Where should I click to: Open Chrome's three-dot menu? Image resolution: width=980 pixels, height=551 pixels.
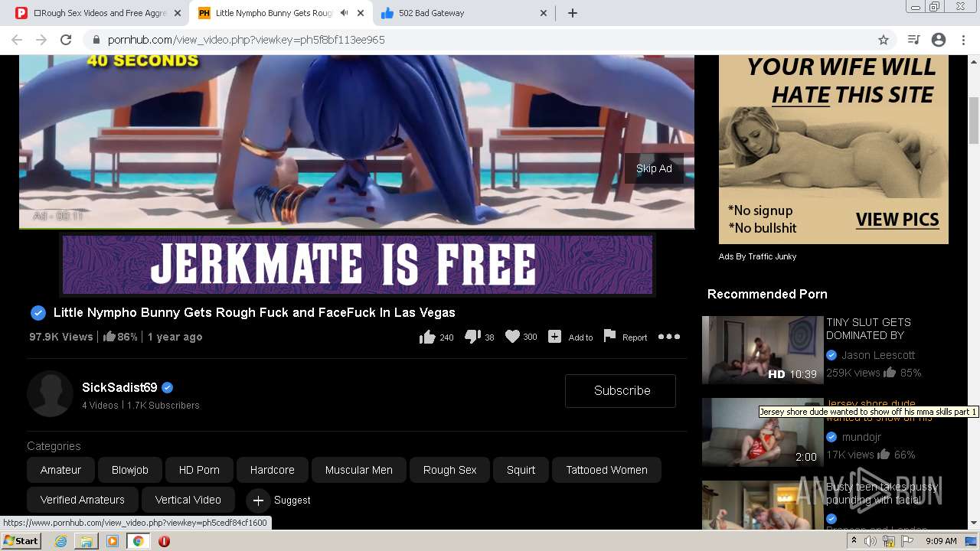(x=963, y=40)
